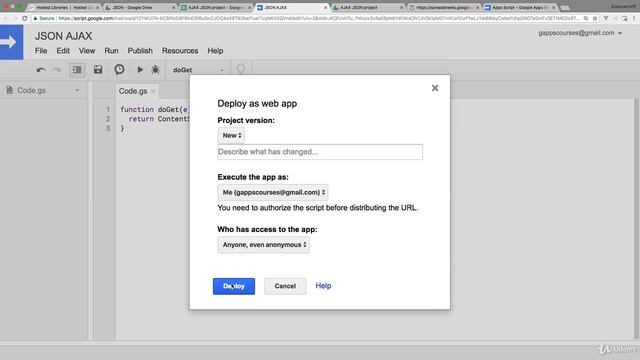Click the Debug bug icon
Image resolution: width=640 pixels, height=360 pixels.
click(x=155, y=70)
